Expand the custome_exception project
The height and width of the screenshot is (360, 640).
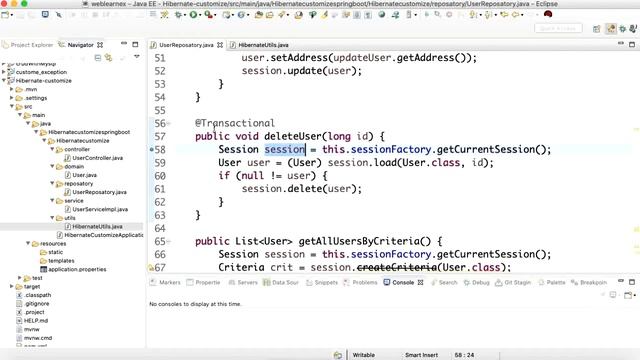(x=4, y=72)
